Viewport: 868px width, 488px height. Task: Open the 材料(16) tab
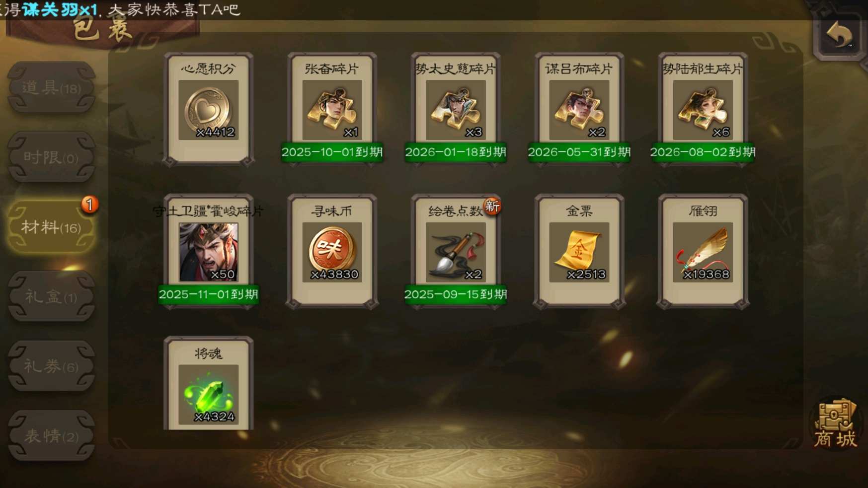click(51, 227)
